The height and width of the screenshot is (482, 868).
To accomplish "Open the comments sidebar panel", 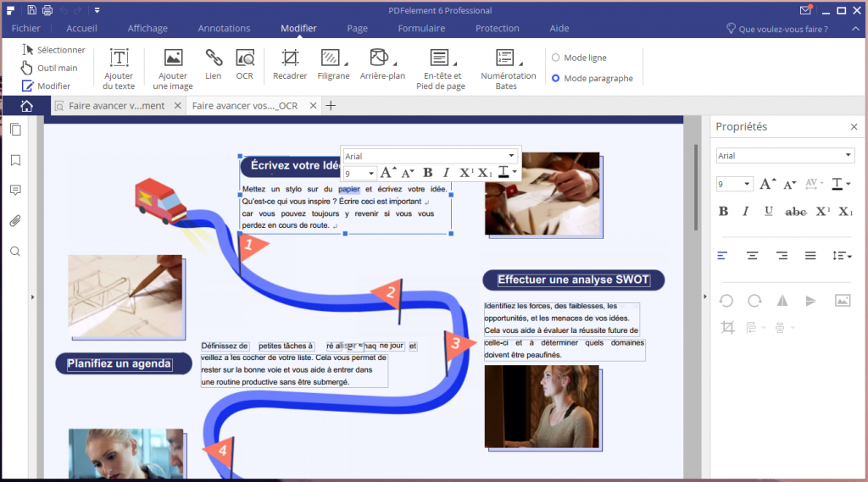I will coord(15,190).
